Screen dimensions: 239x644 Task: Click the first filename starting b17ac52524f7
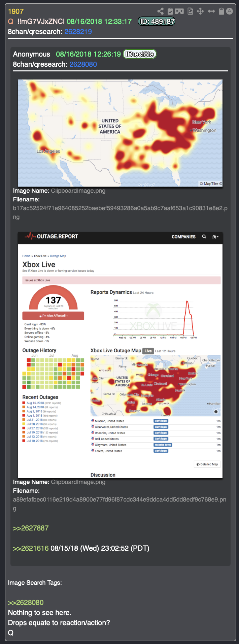pos(120,213)
